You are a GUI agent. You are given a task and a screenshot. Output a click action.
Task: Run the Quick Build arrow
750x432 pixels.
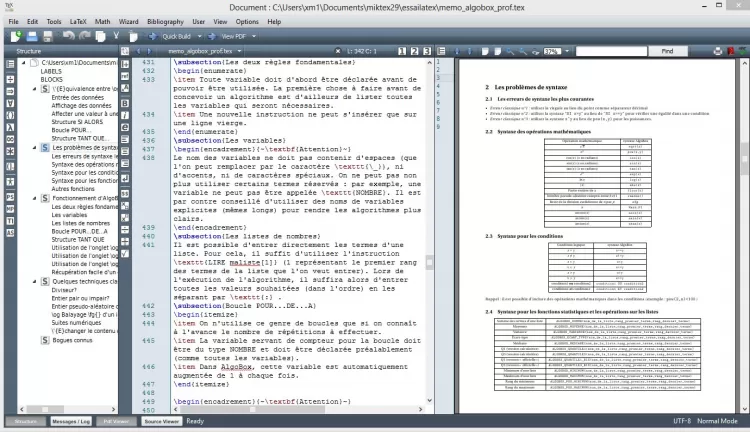point(152,35)
